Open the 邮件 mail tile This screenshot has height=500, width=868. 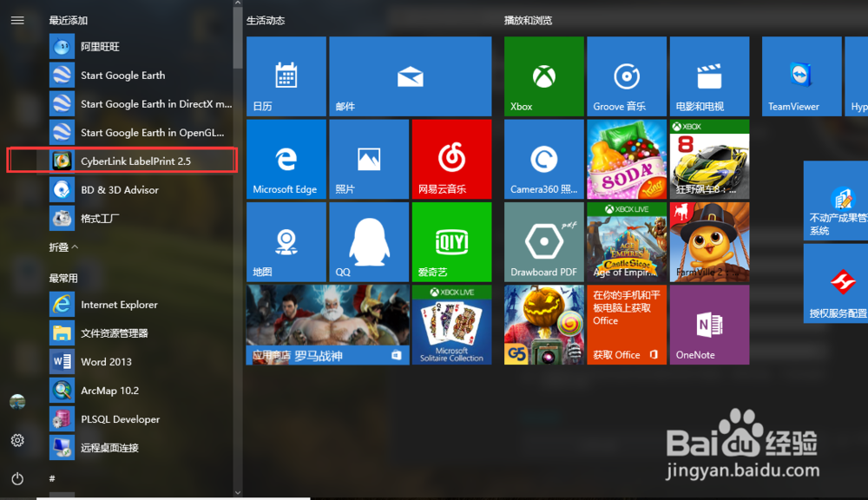411,76
